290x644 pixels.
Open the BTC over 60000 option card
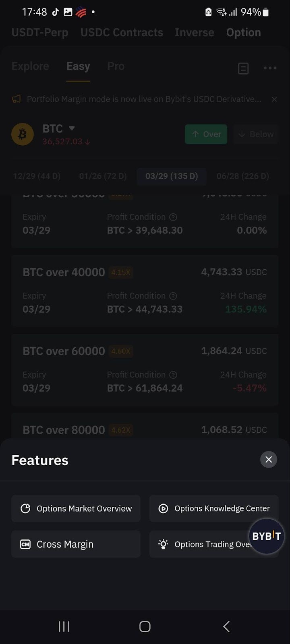coord(145,369)
